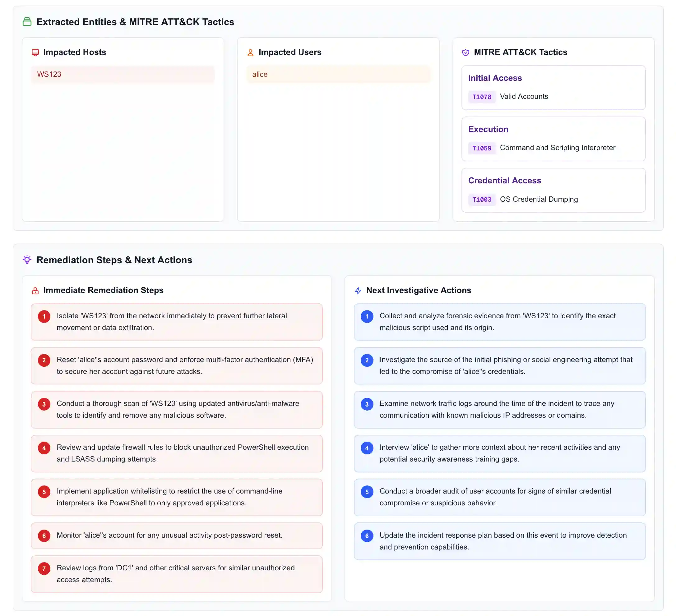Select the red padlock icon near Immediate Remediation Steps
Image resolution: width=676 pixels, height=616 pixels.
(x=35, y=290)
